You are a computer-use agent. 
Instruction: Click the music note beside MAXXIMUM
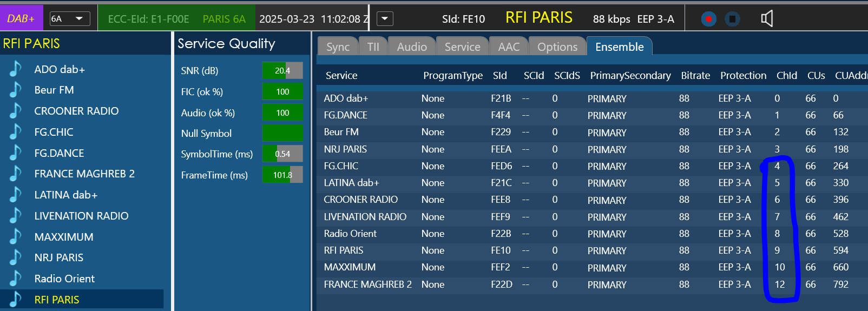coord(16,237)
